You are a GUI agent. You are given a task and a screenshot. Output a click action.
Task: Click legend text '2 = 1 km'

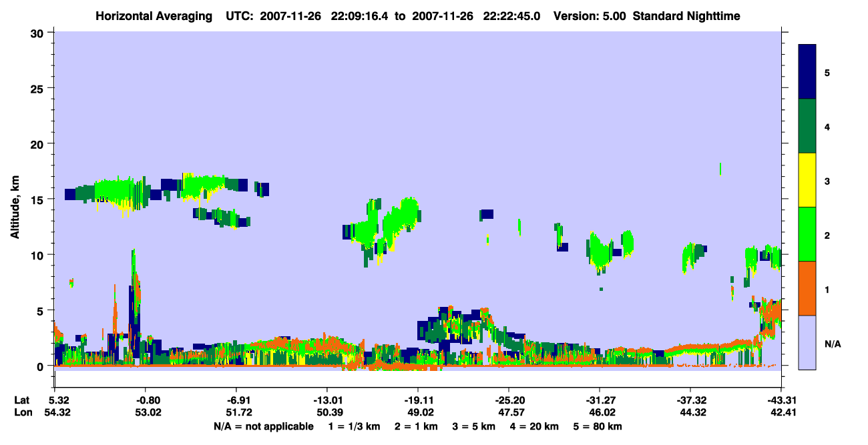(x=417, y=426)
